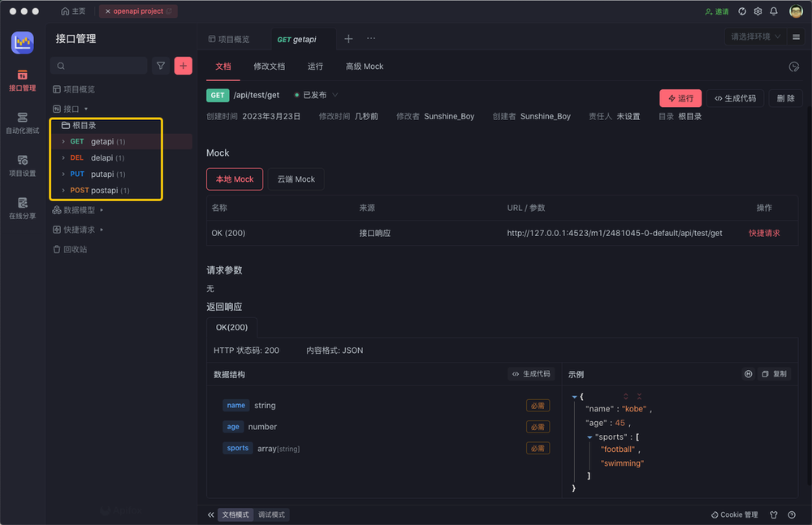Screen dimensions: 812x525
Task: Click the 删除 button
Action: coord(785,98)
